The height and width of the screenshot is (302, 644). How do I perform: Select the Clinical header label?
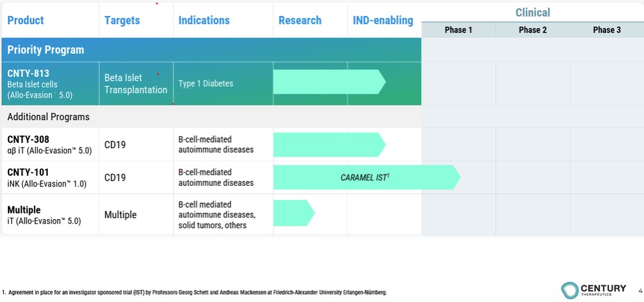pos(532,13)
